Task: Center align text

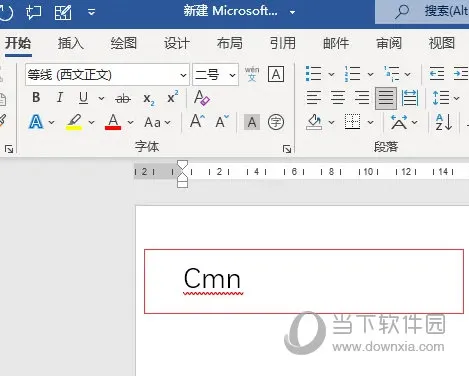Action: pyautogui.click(x=338, y=98)
